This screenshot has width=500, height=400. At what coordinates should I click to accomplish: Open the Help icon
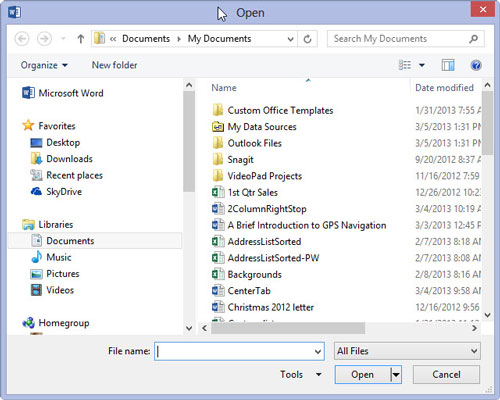tap(476, 65)
